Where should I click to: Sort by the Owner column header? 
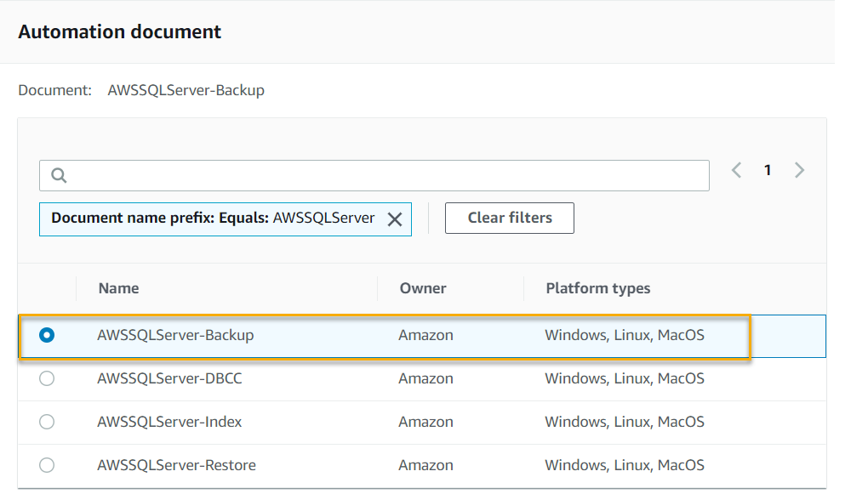point(423,288)
